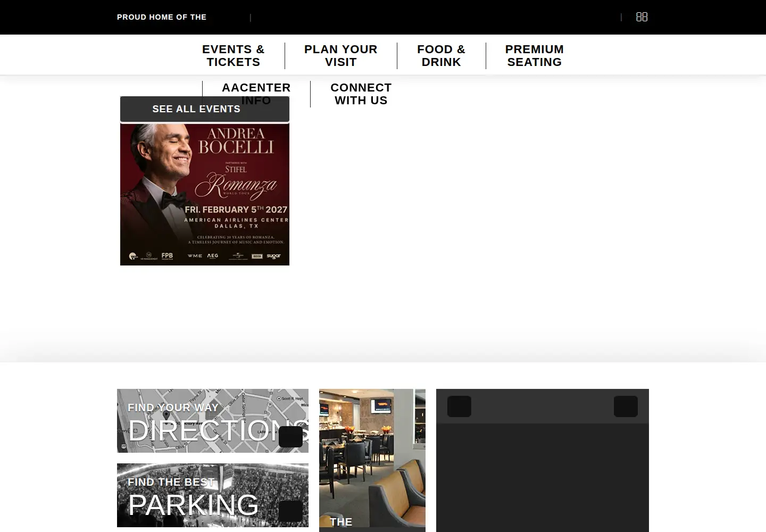Open the Premium Seating menu
Image resolution: width=766 pixels, height=532 pixels.
pyautogui.click(x=535, y=56)
